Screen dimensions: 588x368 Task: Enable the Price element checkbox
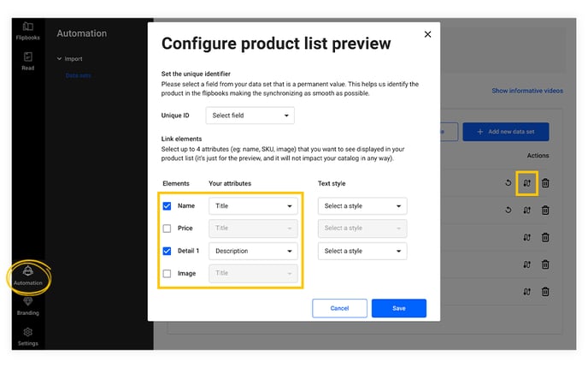pos(167,229)
